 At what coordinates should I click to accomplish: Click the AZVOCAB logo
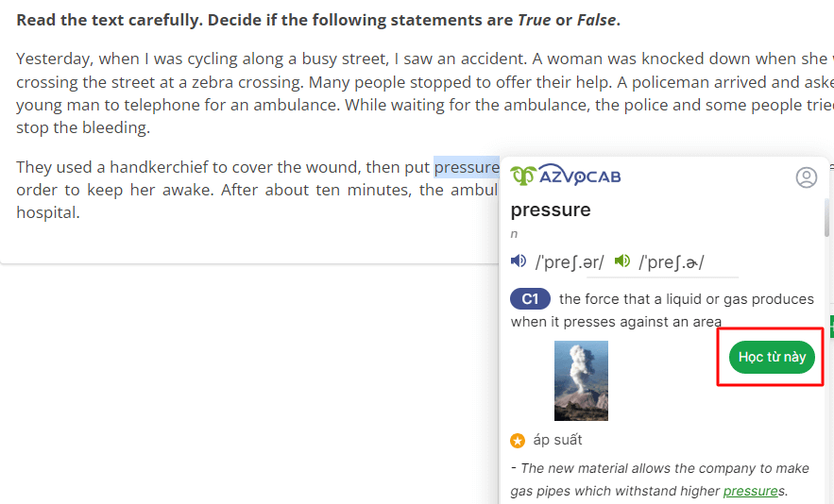click(x=566, y=176)
